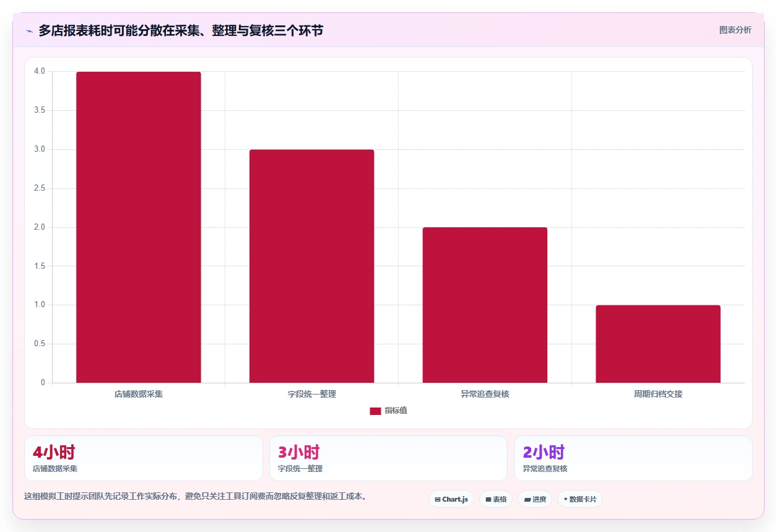The image size is (777, 532).
Task: Click the 2.5 y-axis tick label
Action: (x=40, y=188)
